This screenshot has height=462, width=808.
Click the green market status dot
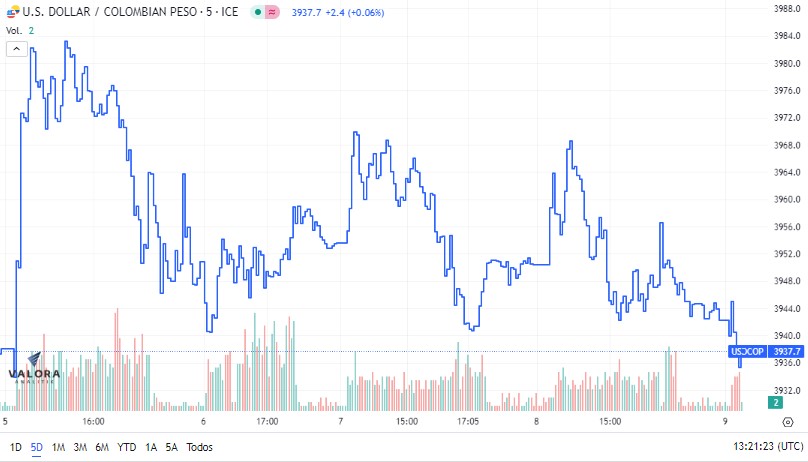click(x=258, y=12)
